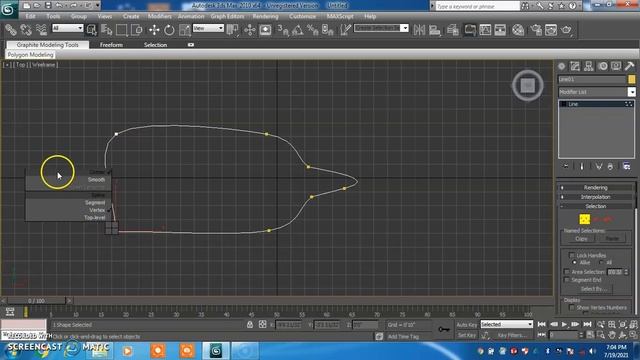Open the Motion command panel tab
The height and width of the screenshot is (360, 640).
[x=602, y=66]
